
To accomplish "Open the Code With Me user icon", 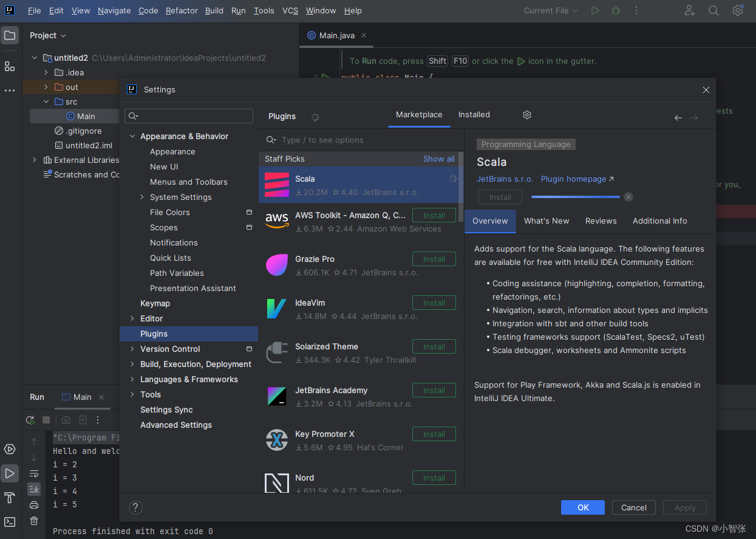I will tap(690, 10).
